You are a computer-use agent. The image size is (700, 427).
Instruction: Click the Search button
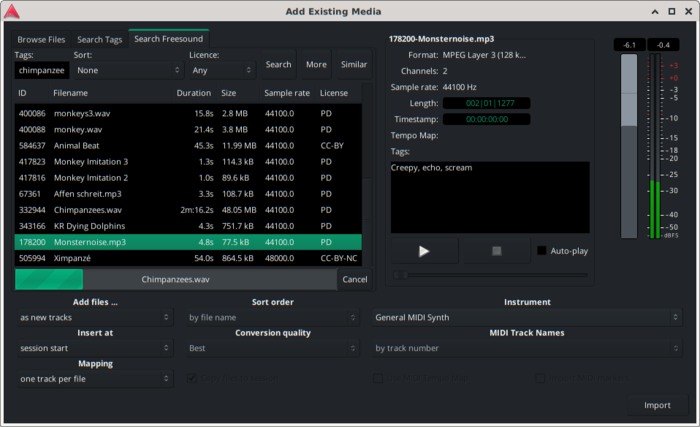pos(278,65)
